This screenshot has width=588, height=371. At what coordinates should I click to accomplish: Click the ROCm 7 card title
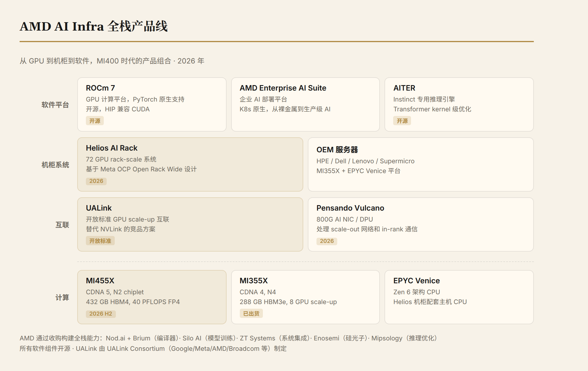coord(100,88)
